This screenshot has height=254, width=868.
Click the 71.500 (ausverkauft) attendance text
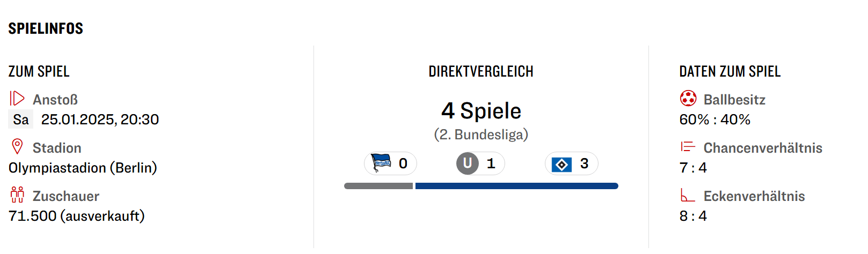click(77, 216)
